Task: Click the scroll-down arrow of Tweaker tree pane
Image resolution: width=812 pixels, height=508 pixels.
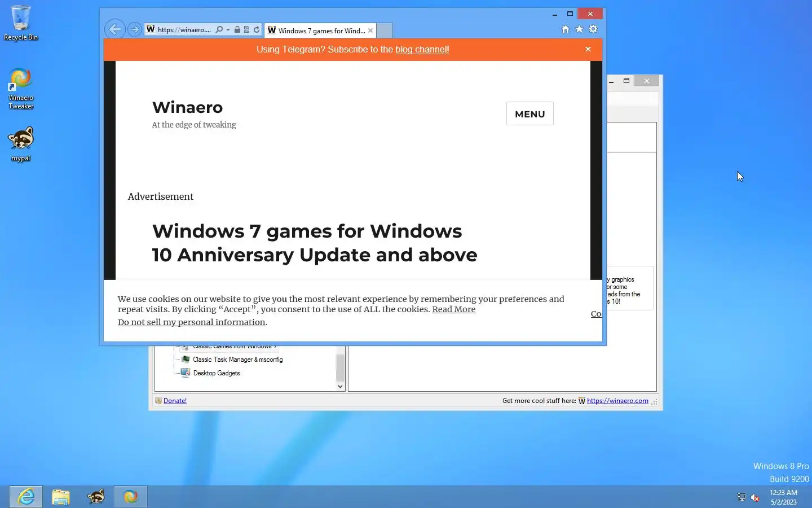Action: [340, 387]
